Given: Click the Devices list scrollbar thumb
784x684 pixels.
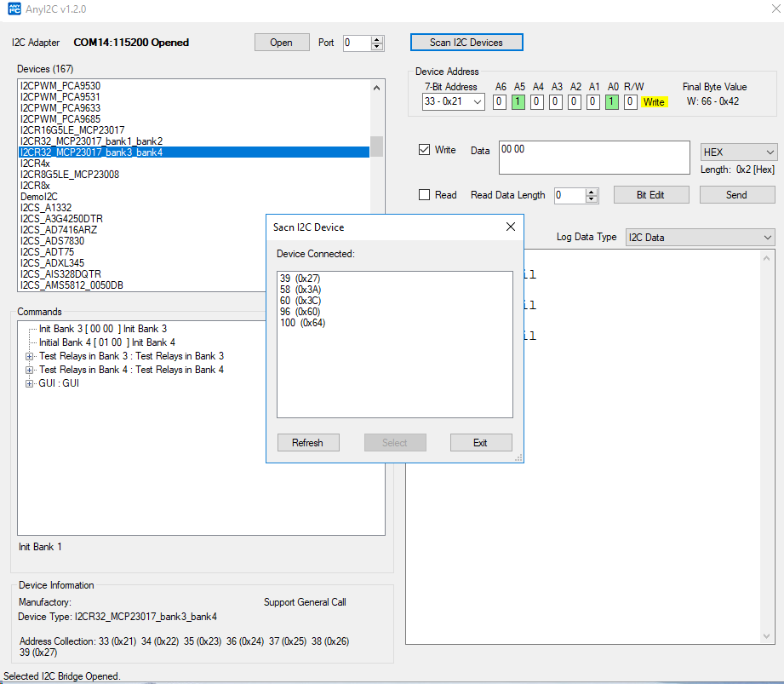Looking at the screenshot, I should [377, 147].
